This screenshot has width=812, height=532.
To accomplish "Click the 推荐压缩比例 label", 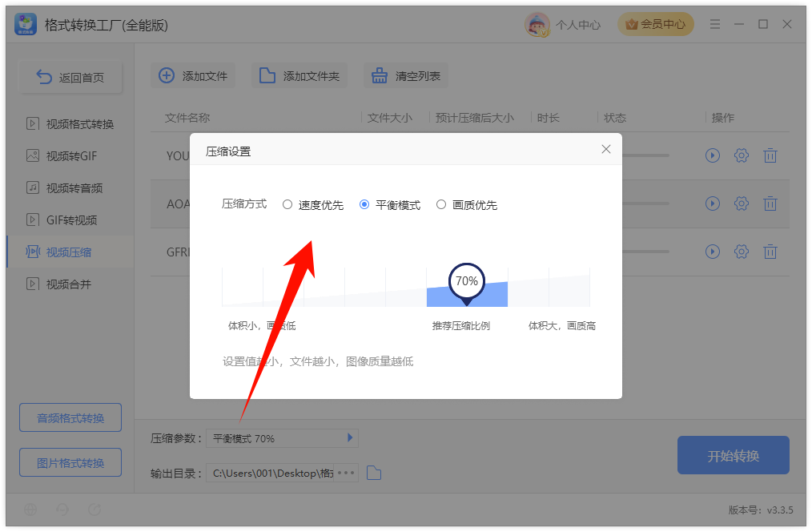I will click(461, 326).
